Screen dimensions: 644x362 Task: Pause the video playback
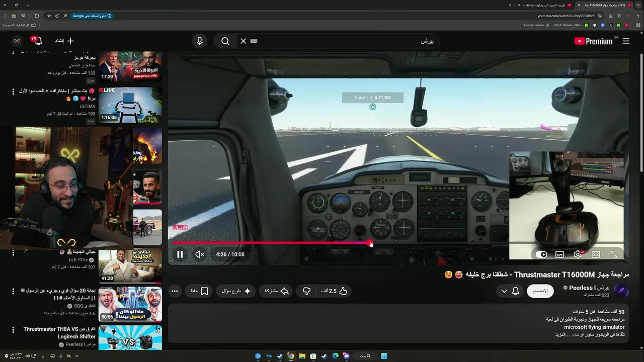180,254
